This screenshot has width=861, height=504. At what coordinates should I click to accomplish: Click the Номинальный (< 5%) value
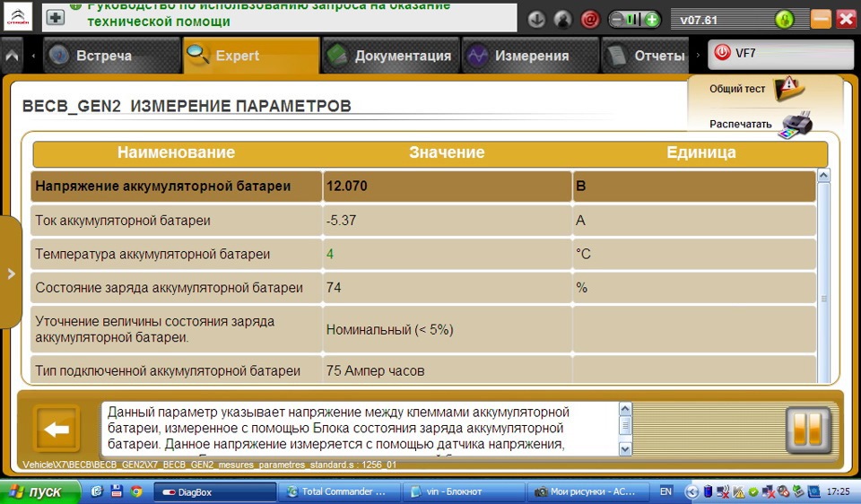390,330
